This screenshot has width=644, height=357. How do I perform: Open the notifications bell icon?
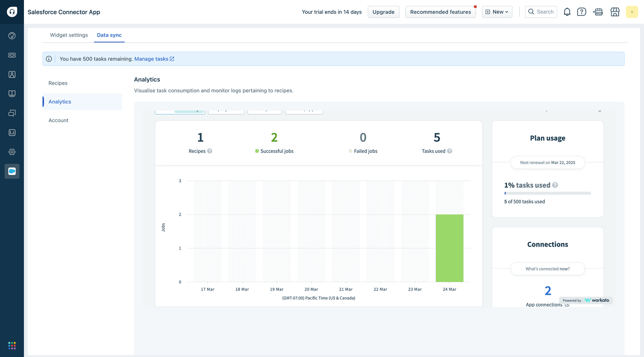(x=567, y=12)
